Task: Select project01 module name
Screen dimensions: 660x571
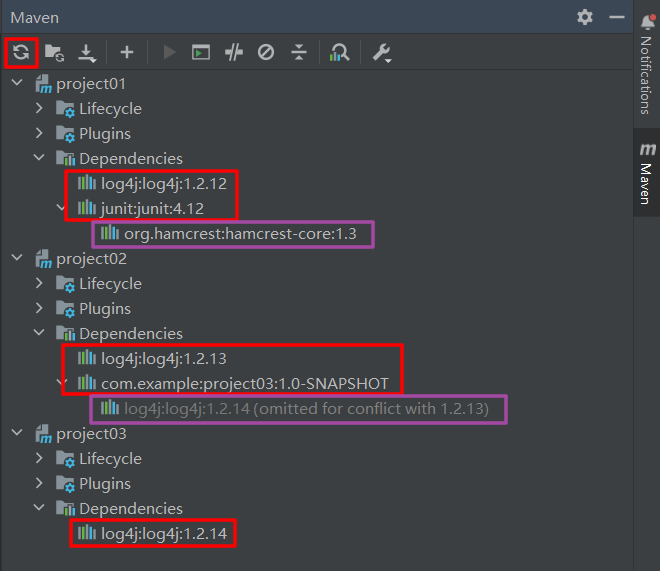Action: tap(91, 84)
